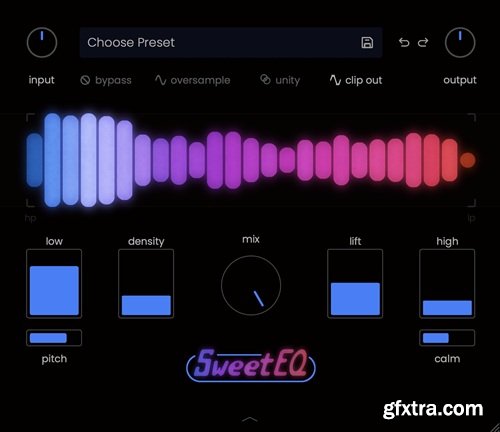This screenshot has width=500, height=432.
Task: Click the low band level box
Action: pos(54,284)
